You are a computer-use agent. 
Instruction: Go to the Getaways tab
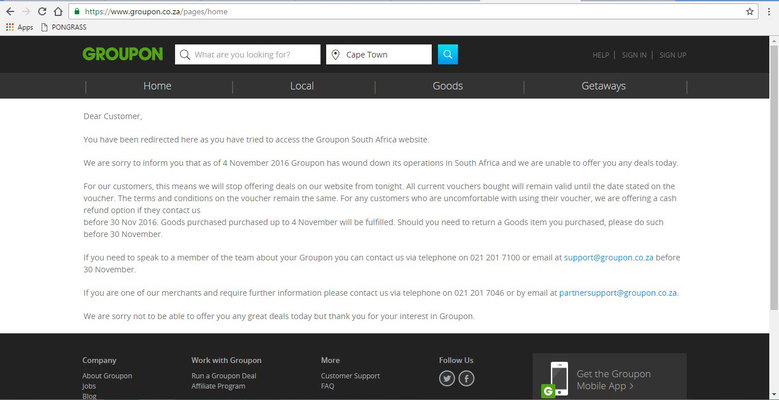coord(603,86)
